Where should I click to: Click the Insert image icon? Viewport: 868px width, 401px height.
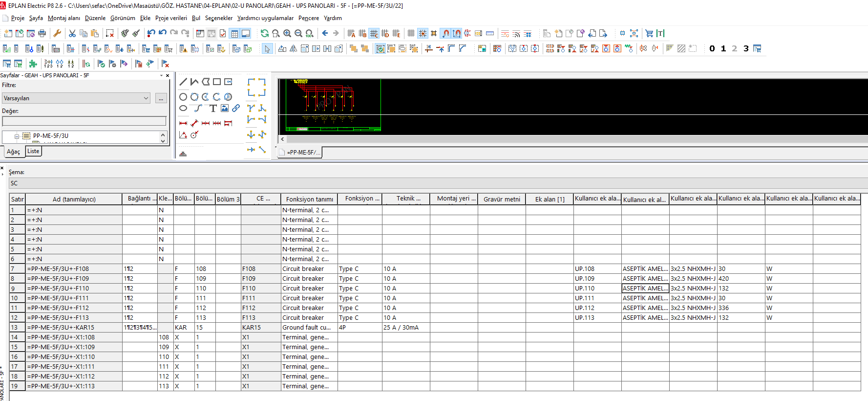coord(225,108)
